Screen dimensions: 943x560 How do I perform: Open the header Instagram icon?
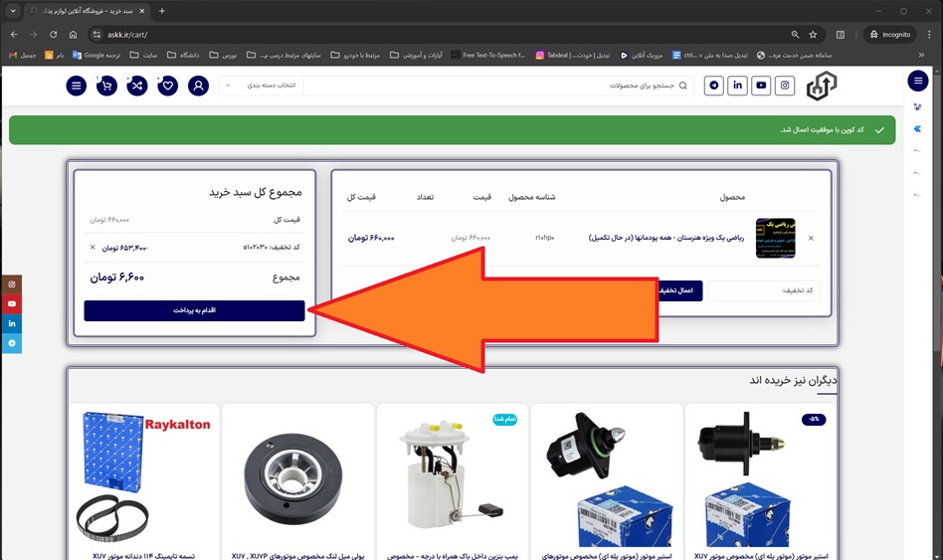pyautogui.click(x=786, y=86)
